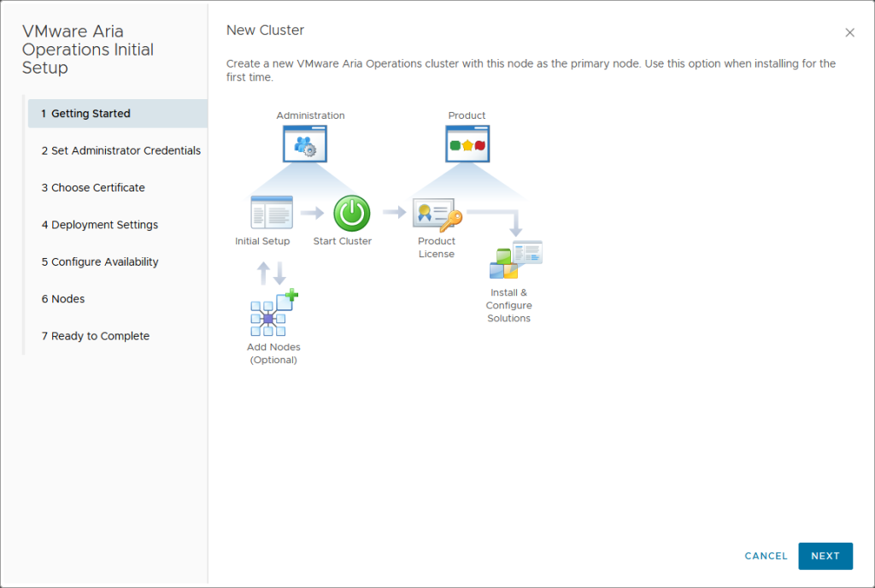Click the NEXT button

[x=825, y=556]
